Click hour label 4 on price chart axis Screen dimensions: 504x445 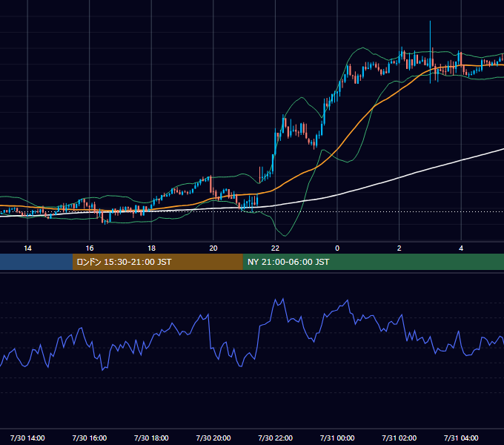pyautogui.click(x=461, y=248)
